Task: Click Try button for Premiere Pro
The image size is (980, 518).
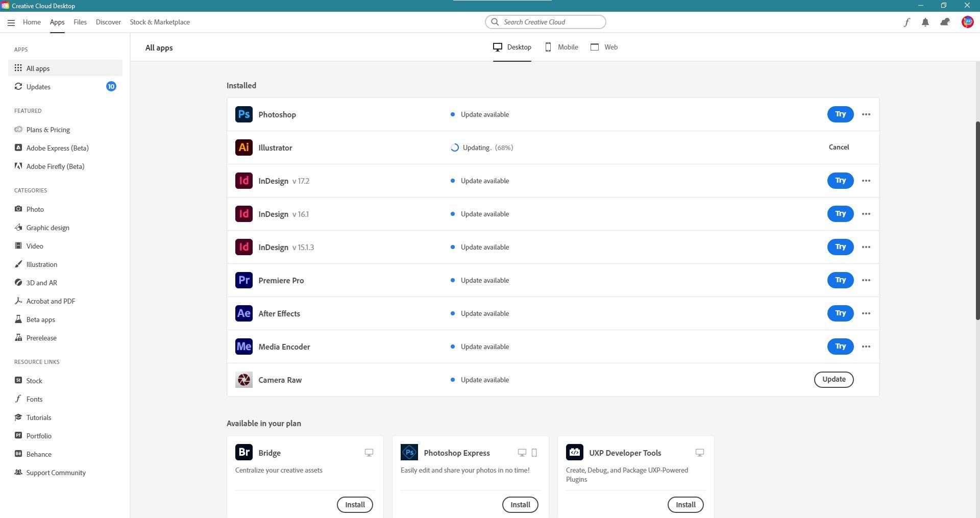Action: 840,280
